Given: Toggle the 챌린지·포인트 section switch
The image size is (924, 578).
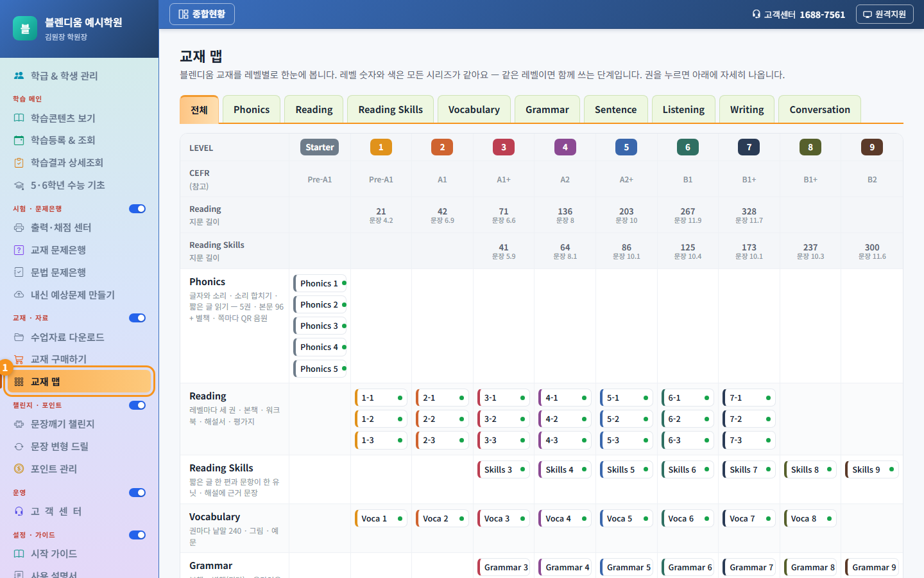Looking at the screenshot, I should pyautogui.click(x=137, y=405).
